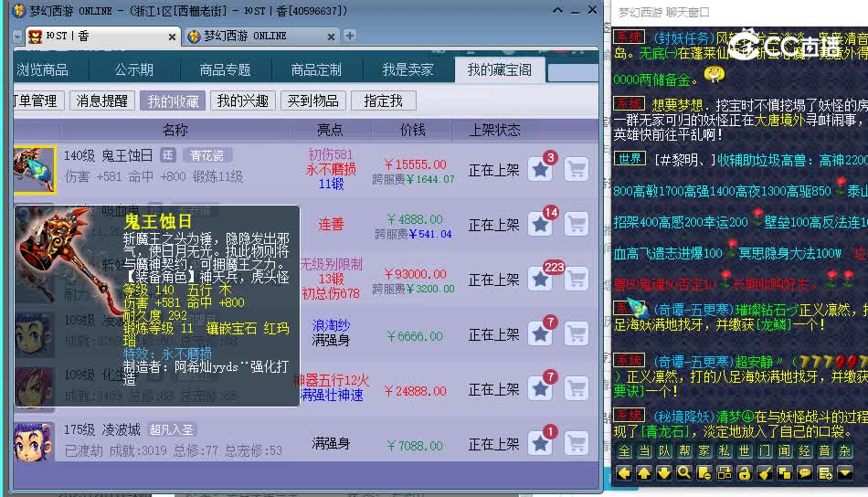Viewport: 868px width, 497px height.
Task: Toggle the 闻 chat channel filter
Action: point(785,451)
